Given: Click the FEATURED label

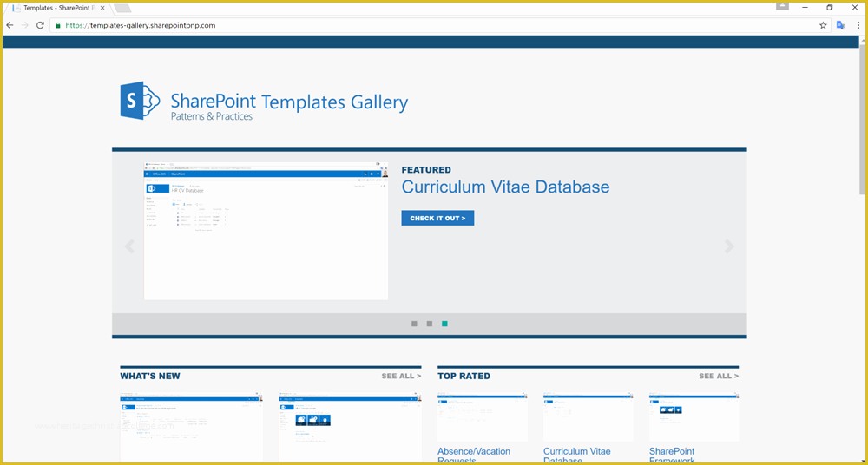Looking at the screenshot, I should (426, 170).
